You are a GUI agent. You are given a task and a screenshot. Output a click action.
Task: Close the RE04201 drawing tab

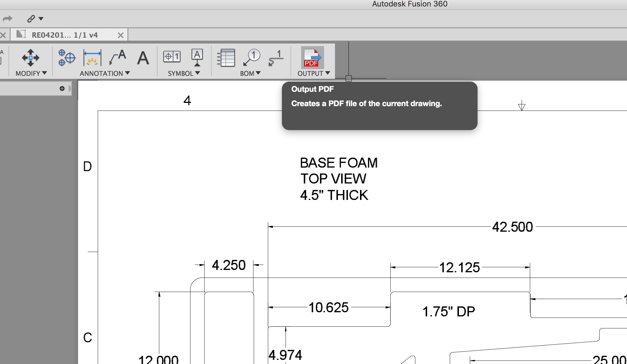pos(120,35)
